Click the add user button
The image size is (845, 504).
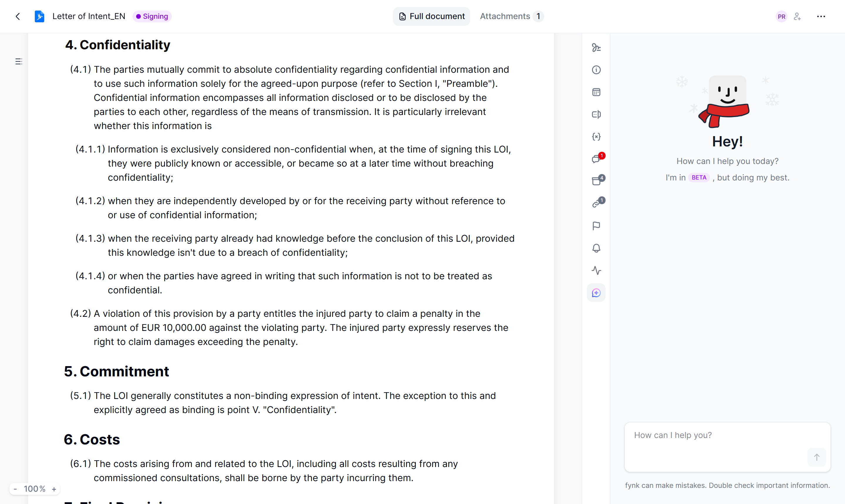click(x=797, y=16)
